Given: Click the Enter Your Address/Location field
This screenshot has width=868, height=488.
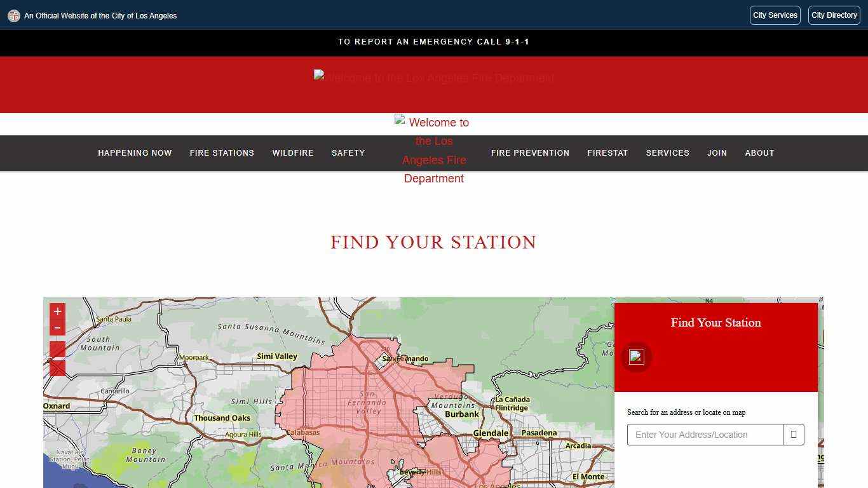Looking at the screenshot, I should click(x=705, y=435).
